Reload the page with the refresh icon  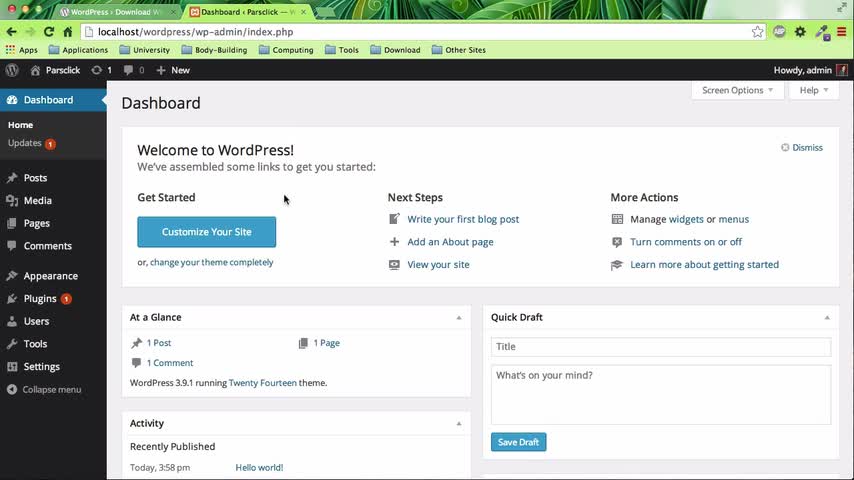point(49,32)
